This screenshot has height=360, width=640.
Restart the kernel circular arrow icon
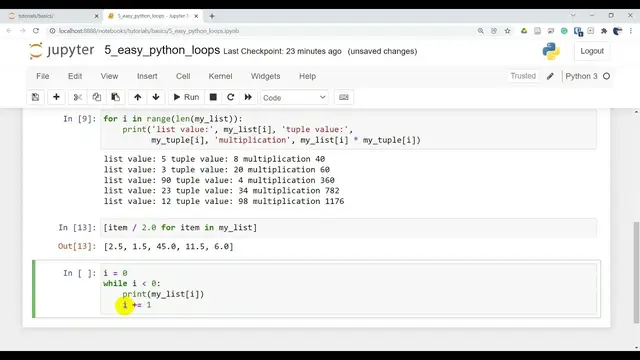click(x=231, y=97)
